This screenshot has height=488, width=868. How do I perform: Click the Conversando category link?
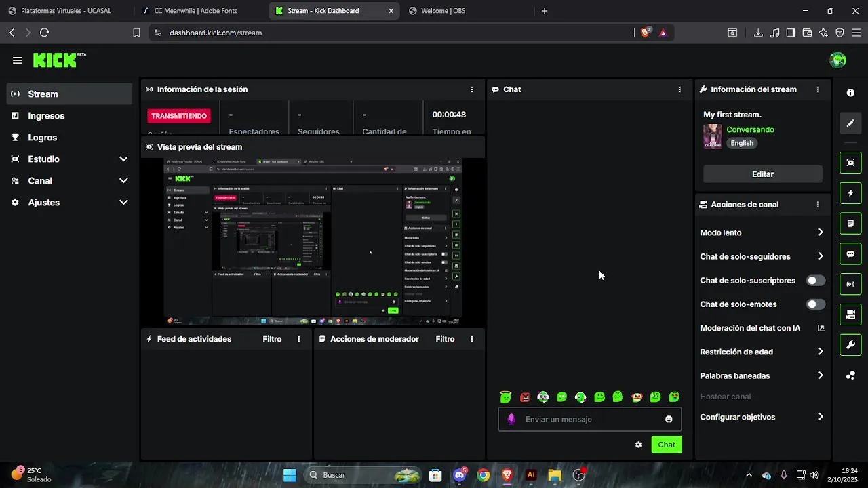tap(750, 129)
